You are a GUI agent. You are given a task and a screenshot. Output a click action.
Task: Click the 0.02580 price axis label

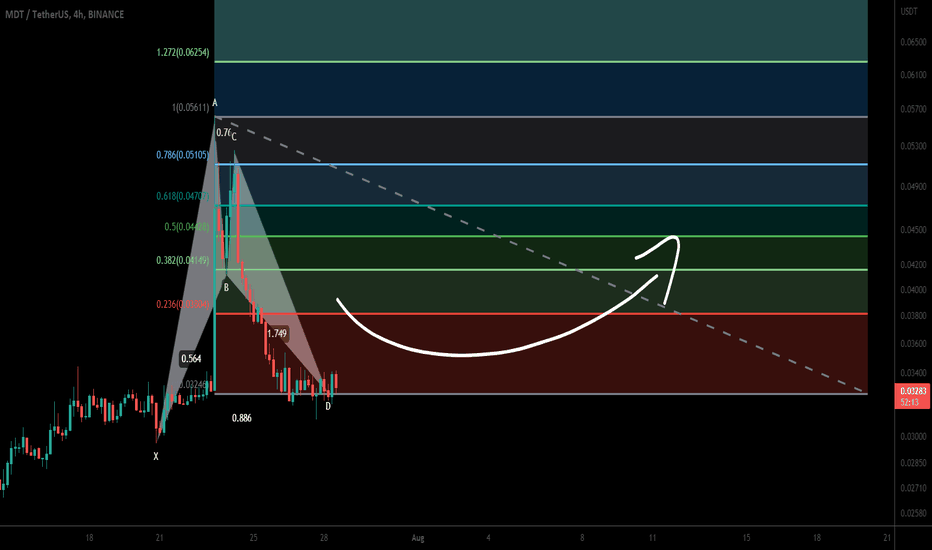pyautogui.click(x=913, y=513)
